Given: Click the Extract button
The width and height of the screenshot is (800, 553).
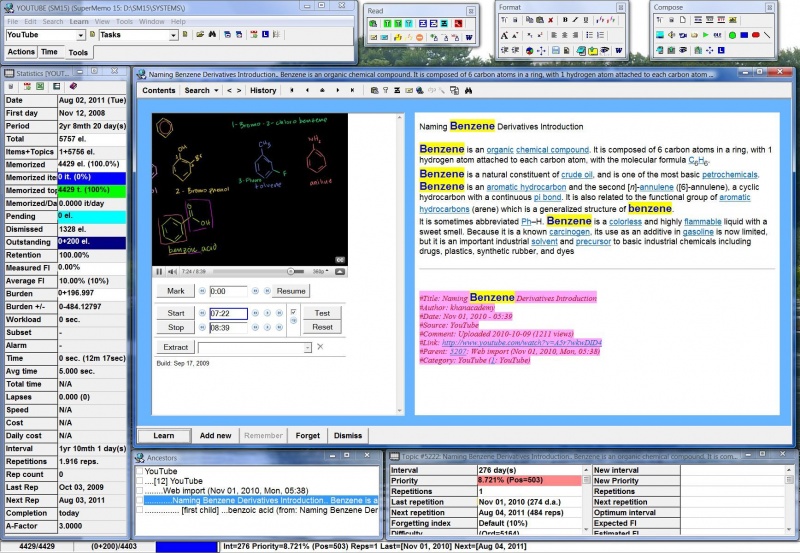Looking at the screenshot, I should tap(176, 347).
